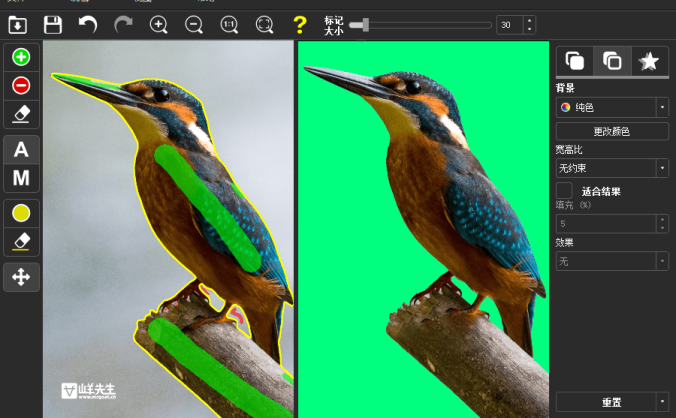The image size is (676, 418).
Task: Click the open image icon
Action: tap(18, 24)
